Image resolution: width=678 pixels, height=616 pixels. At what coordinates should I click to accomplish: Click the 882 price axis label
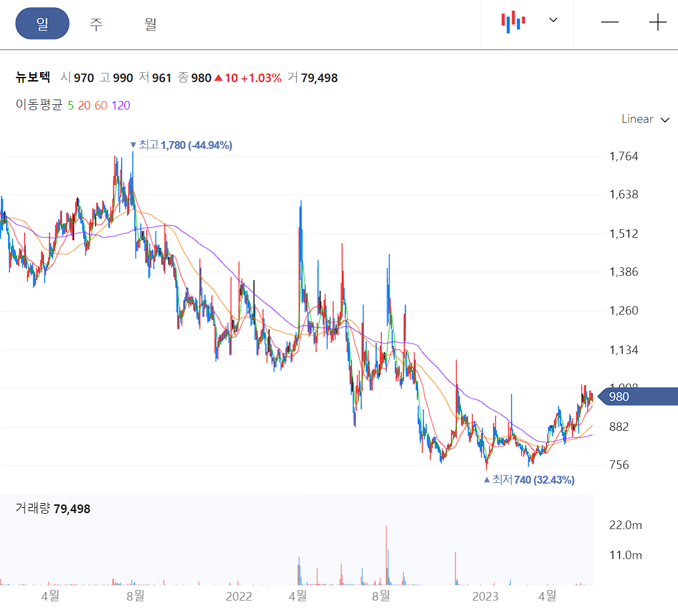619,427
